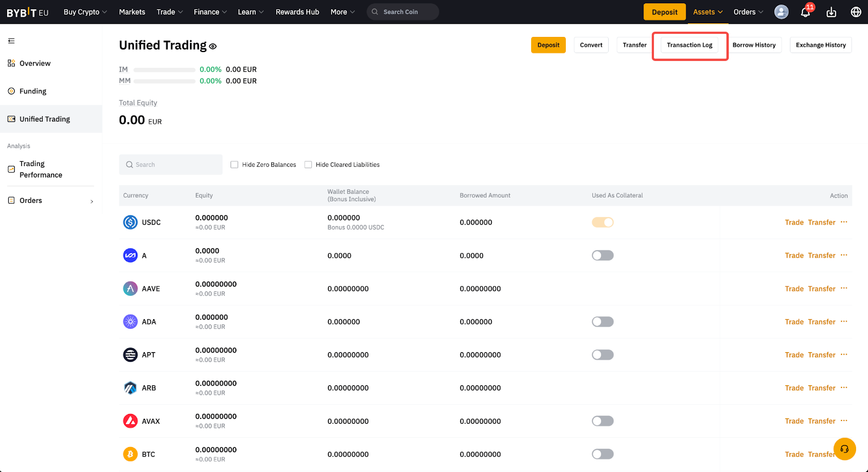Click the three-dot menu for USDC

[x=844, y=222]
